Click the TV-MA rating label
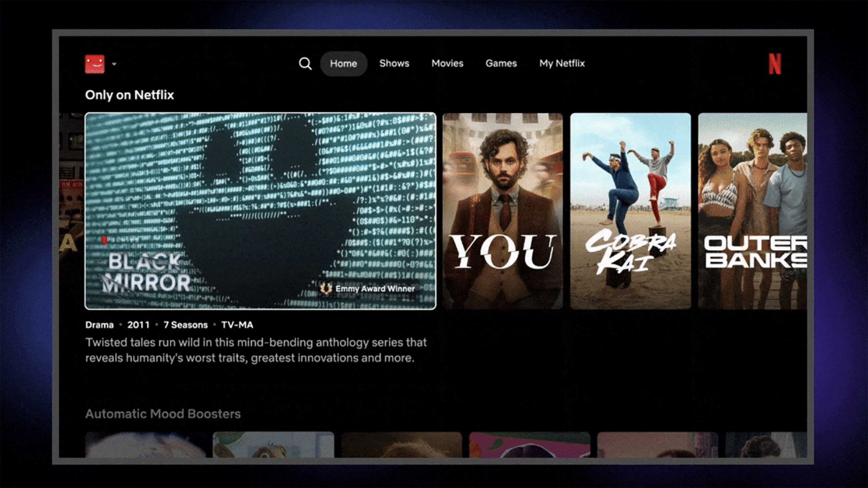This screenshot has width=868, height=488. (x=237, y=325)
